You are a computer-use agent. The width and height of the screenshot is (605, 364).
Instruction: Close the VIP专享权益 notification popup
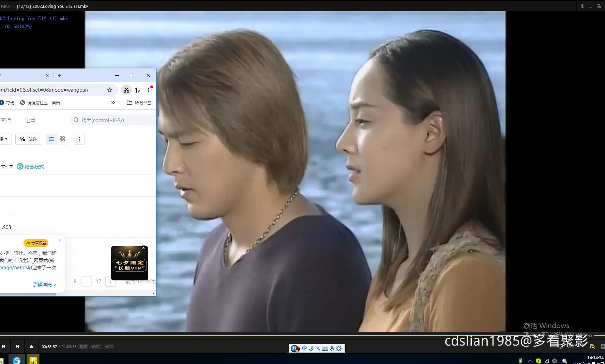click(60, 240)
